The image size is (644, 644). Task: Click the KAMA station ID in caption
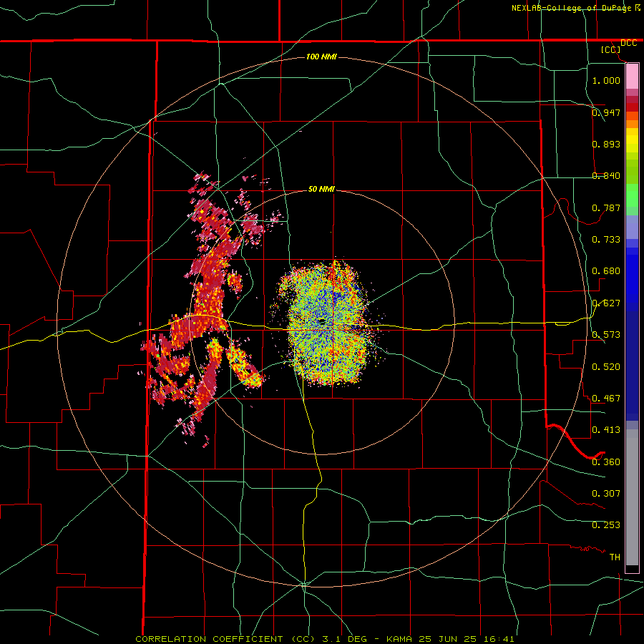point(400,639)
